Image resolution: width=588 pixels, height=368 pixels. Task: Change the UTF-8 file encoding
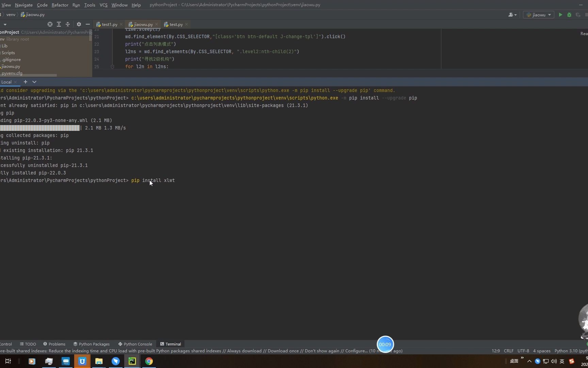pos(523,351)
